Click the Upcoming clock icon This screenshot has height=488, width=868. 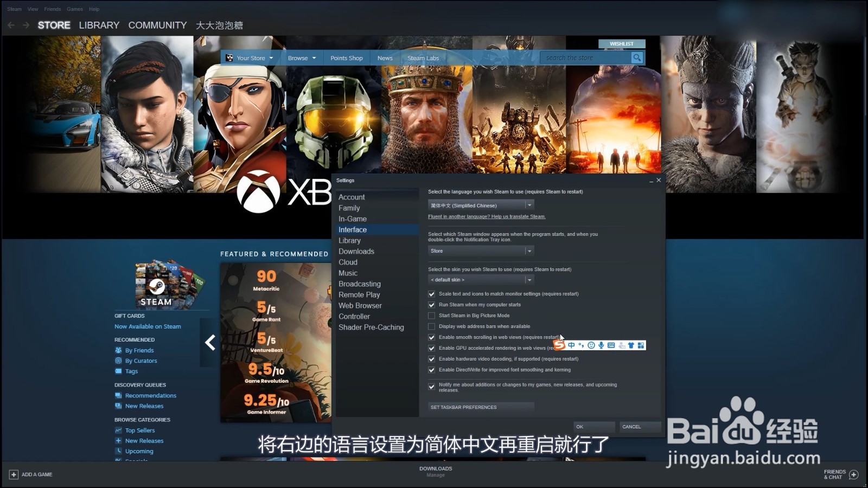click(118, 451)
